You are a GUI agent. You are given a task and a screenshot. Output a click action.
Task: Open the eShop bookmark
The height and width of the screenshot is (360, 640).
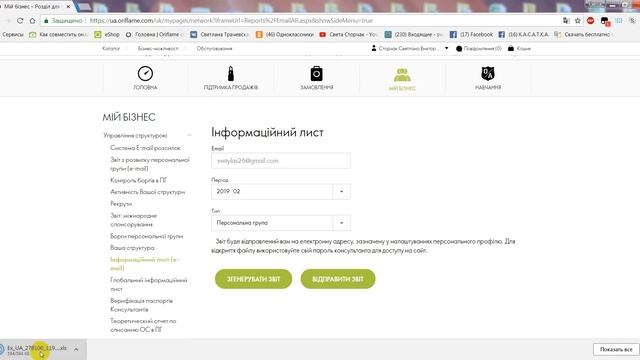click(107, 35)
